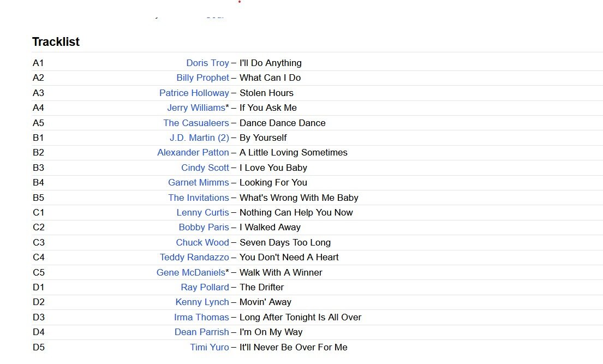Click the Alexander Patton link
The image size is (603, 364).
pyautogui.click(x=193, y=152)
